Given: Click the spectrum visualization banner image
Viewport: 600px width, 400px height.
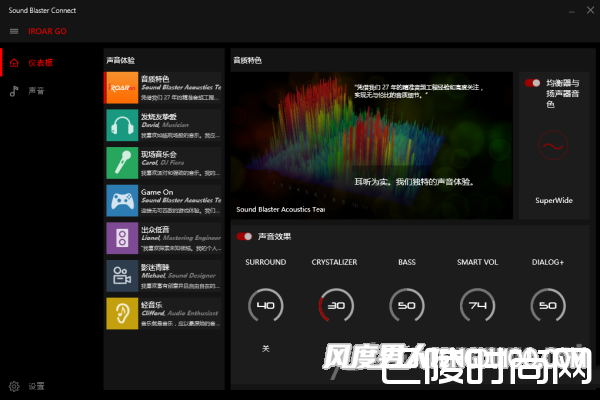Looking at the screenshot, I should (372, 145).
